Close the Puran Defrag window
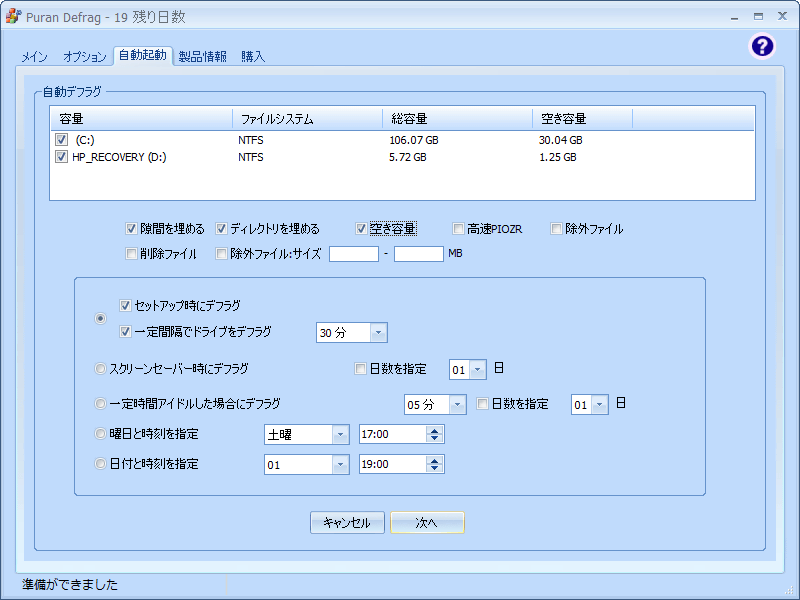The width and height of the screenshot is (800, 600). [x=782, y=16]
